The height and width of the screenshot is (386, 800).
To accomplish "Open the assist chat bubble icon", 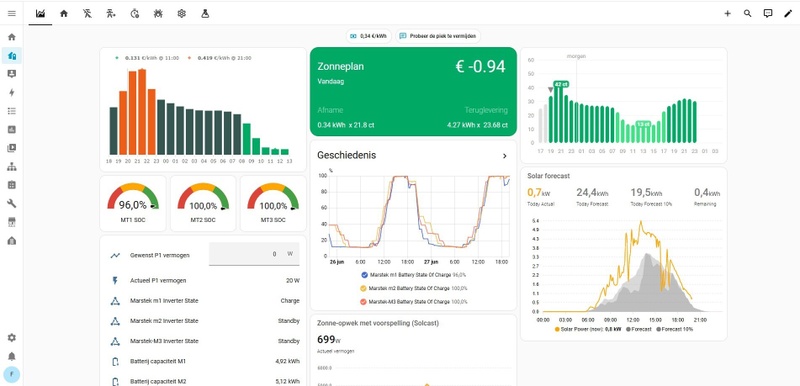I will (768, 14).
